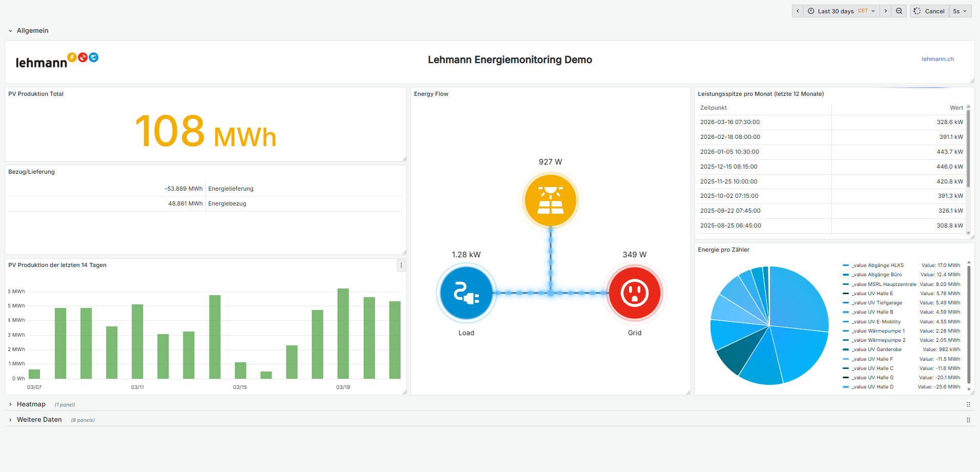Image resolution: width=980 pixels, height=472 pixels.
Task: Click the 349 W grid value
Action: (634, 255)
